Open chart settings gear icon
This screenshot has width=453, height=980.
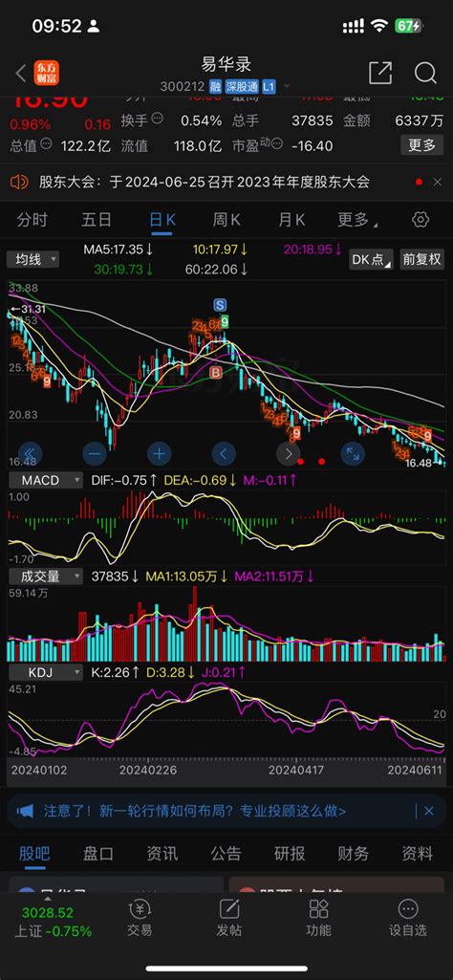coord(421,219)
